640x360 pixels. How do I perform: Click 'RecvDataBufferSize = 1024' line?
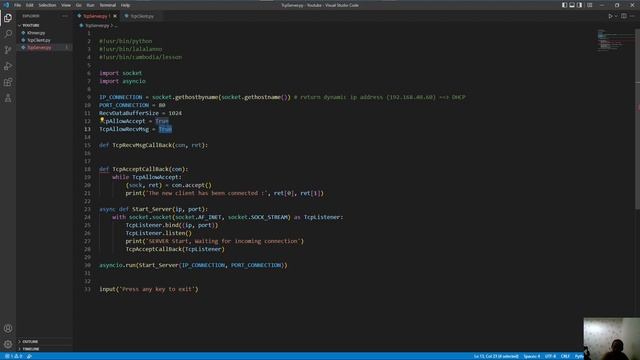tap(140, 113)
